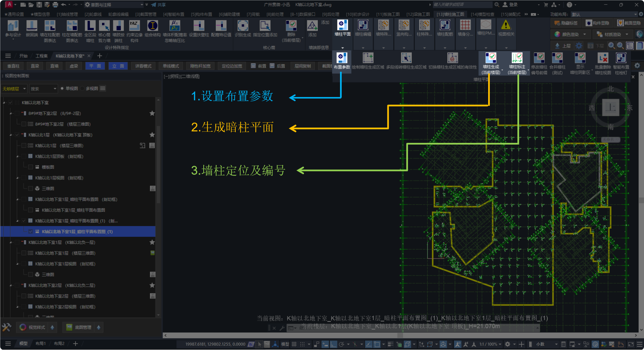Select the 多视图 radio button
Screen dimensions: 644x350
coord(82,89)
